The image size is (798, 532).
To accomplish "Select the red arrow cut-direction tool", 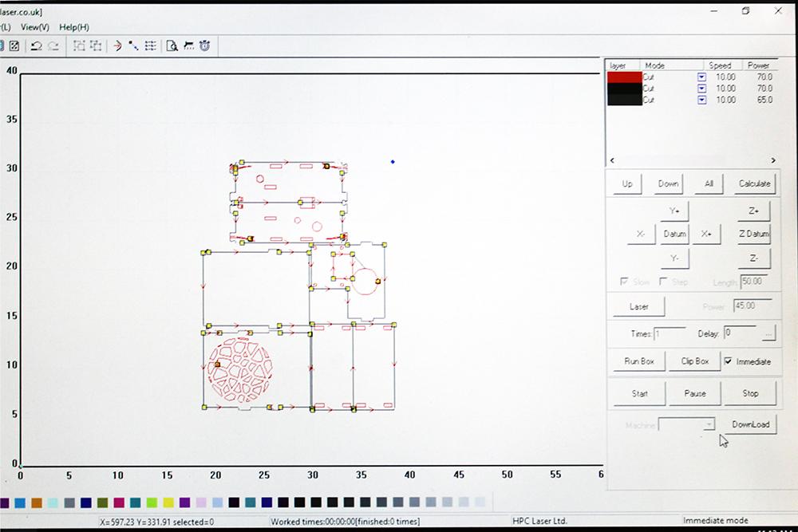I will [117, 45].
